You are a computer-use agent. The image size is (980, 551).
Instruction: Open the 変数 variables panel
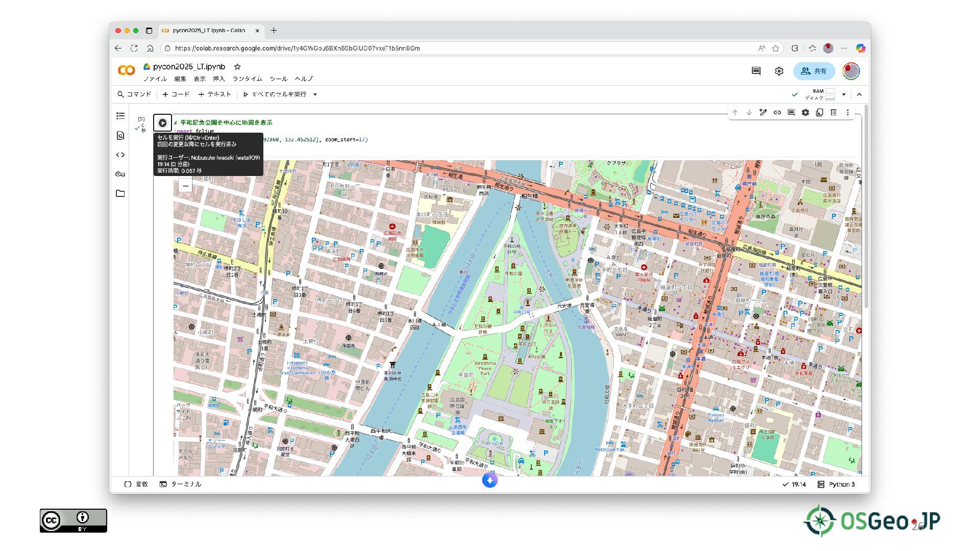(x=136, y=484)
